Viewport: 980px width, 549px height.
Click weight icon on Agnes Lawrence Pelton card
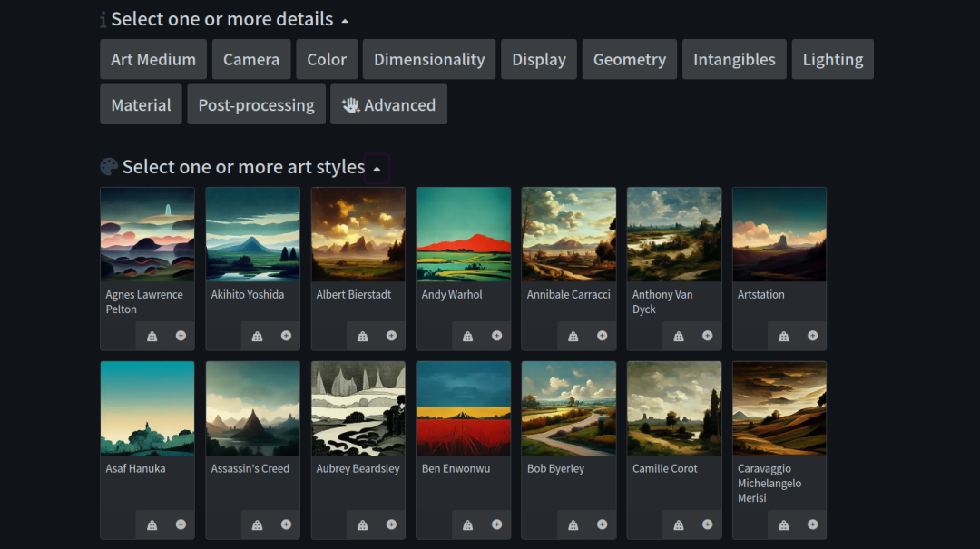pyautogui.click(x=152, y=337)
